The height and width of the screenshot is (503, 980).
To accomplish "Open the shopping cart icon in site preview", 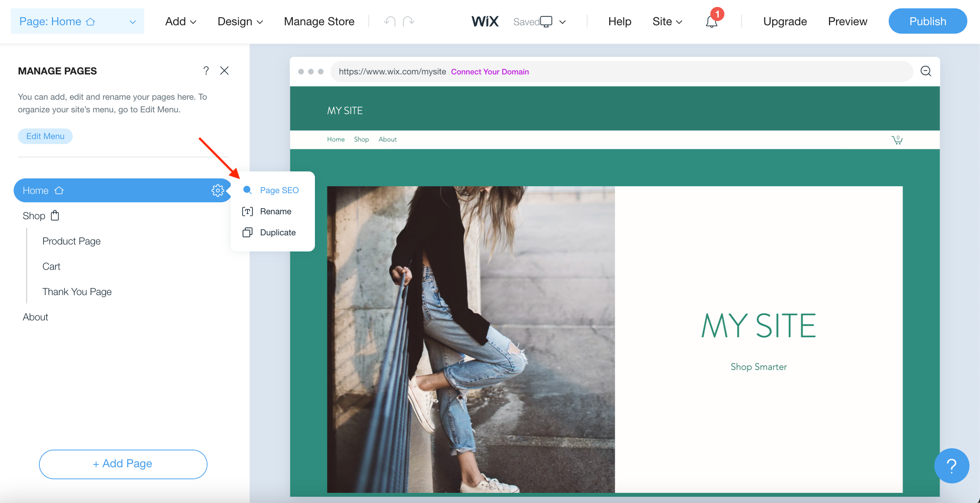I will tap(897, 140).
